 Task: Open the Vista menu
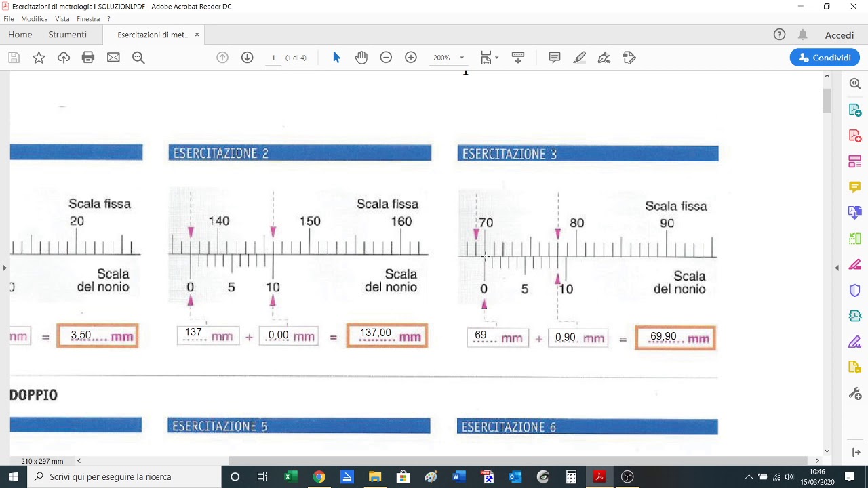pyautogui.click(x=62, y=19)
